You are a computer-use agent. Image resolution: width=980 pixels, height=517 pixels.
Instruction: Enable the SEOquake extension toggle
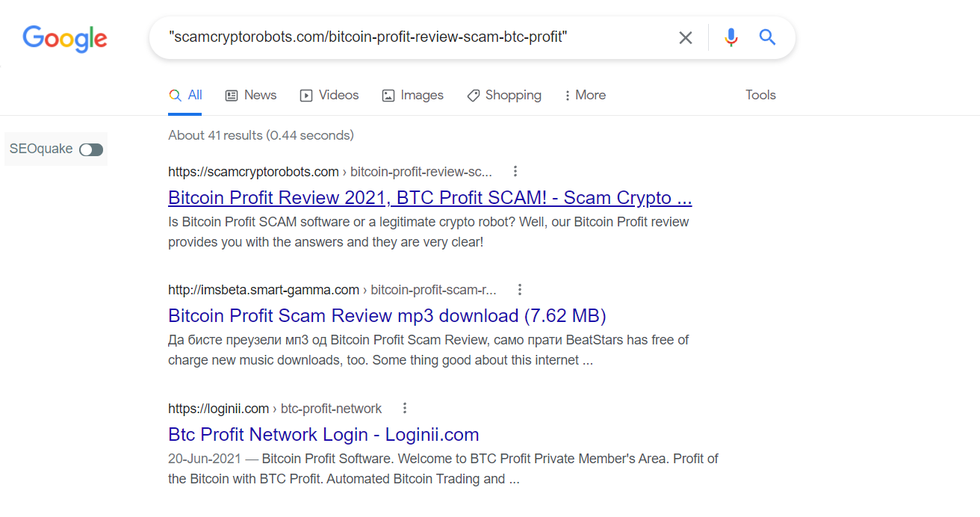point(90,149)
